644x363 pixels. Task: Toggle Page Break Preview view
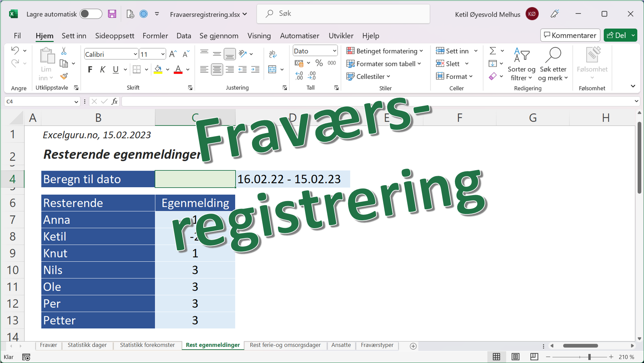pos(534,357)
